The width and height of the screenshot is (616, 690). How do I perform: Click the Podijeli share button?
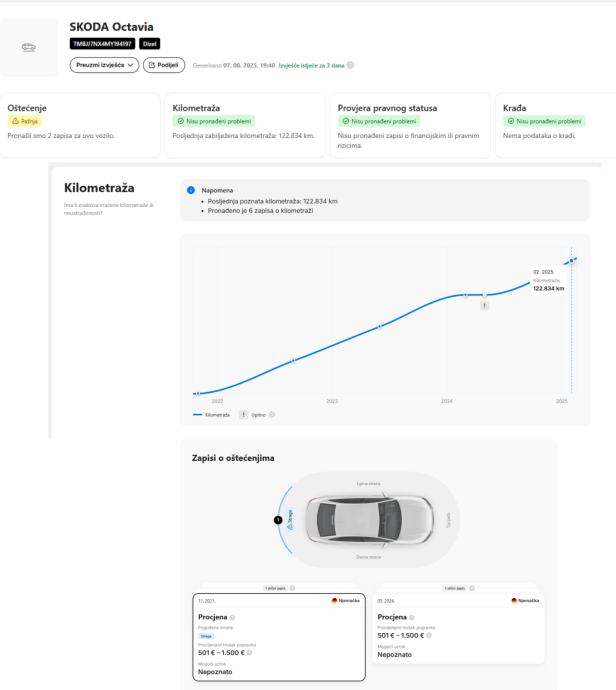164,65
